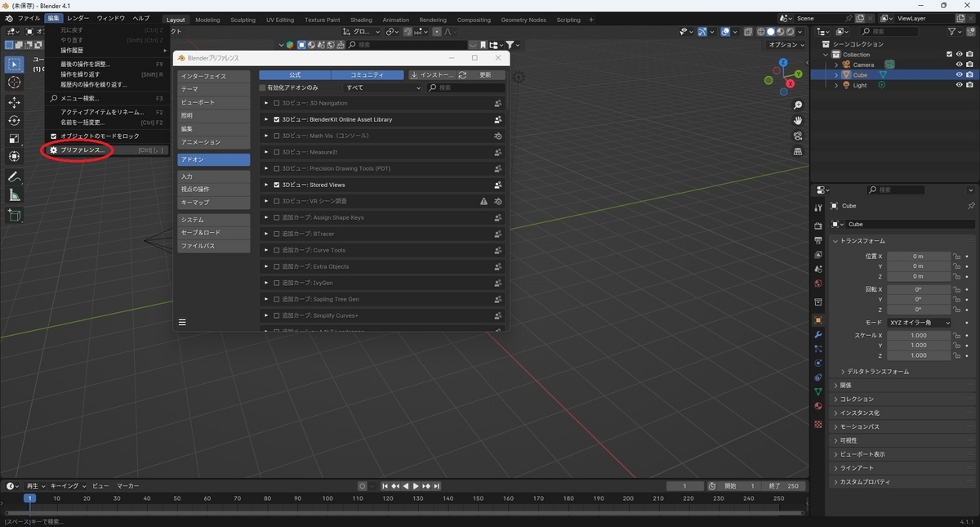Image resolution: width=980 pixels, height=527 pixels.
Task: Open the View Layer properties tab
Action: (818, 255)
